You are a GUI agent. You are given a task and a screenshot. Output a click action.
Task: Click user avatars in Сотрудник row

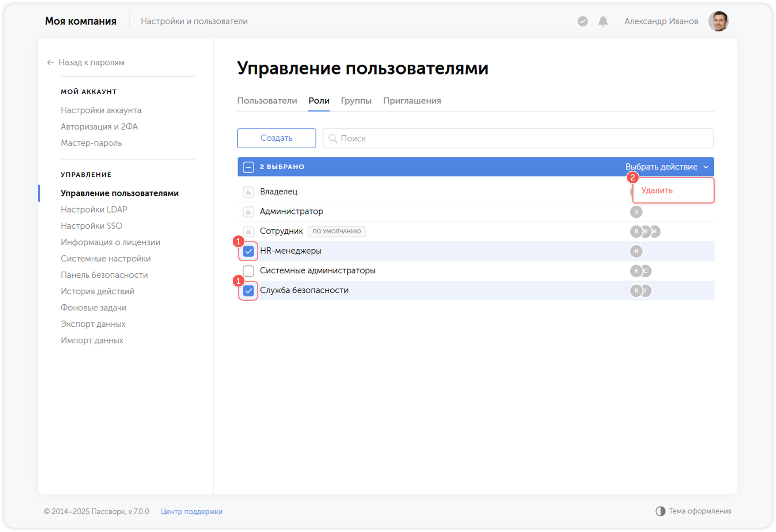(645, 231)
